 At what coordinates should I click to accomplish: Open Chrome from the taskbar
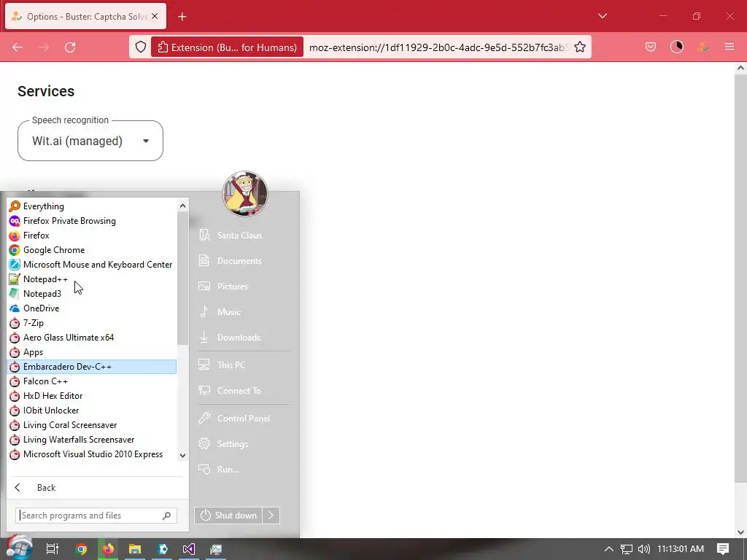tap(81, 549)
